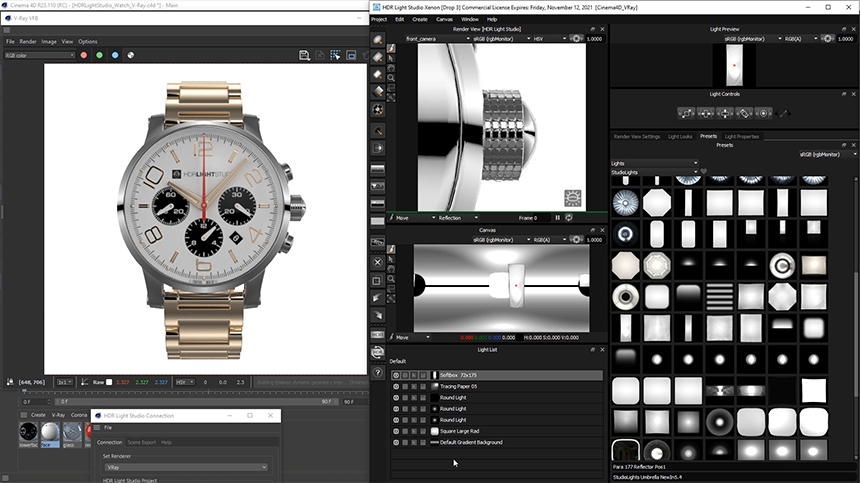Open the Image menu in V-Ray VFB
860x483 pixels.
coord(49,42)
